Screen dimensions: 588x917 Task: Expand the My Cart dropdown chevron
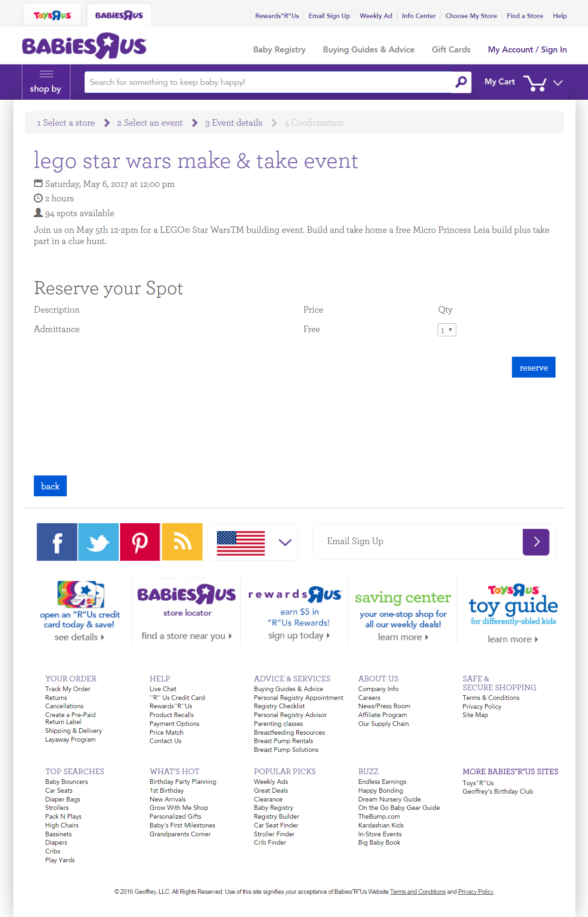pos(558,83)
